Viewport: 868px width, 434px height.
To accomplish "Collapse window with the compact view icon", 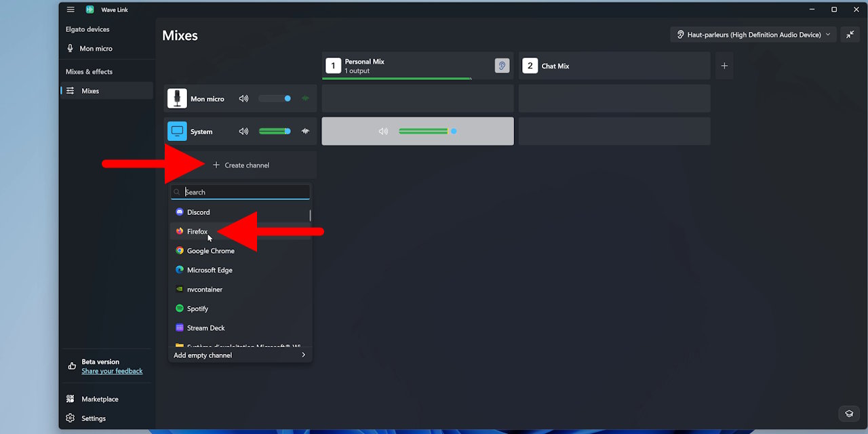I will coord(850,35).
